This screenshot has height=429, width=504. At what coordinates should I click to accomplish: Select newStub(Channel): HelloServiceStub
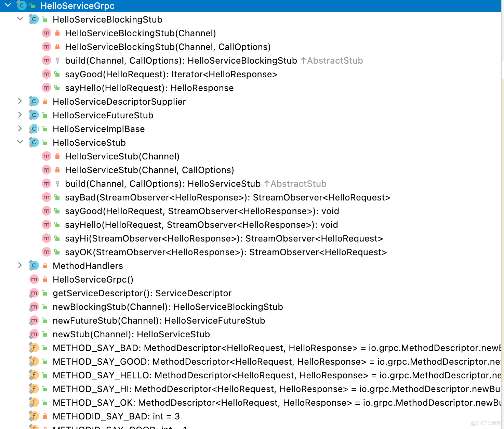(x=251, y=334)
